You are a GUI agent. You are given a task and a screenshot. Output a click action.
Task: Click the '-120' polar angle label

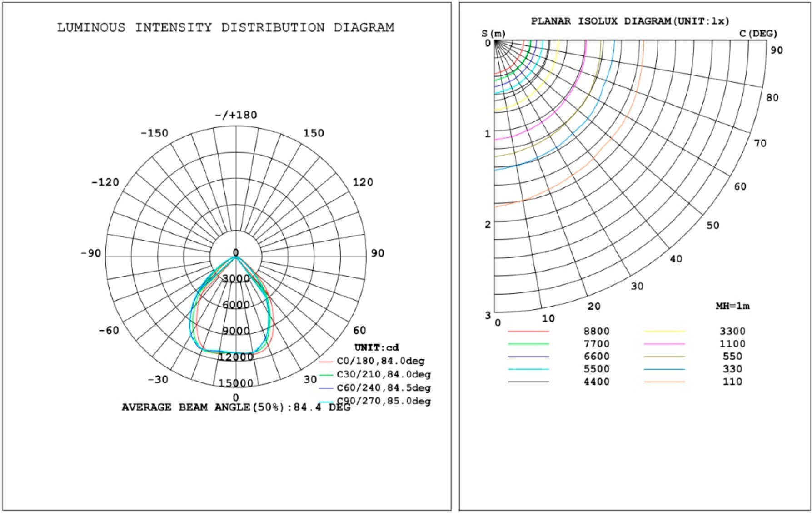click(x=105, y=182)
